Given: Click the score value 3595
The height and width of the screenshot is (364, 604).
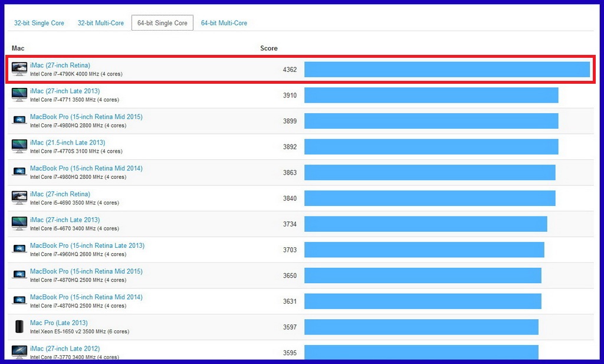Looking at the screenshot, I should pyautogui.click(x=290, y=353).
